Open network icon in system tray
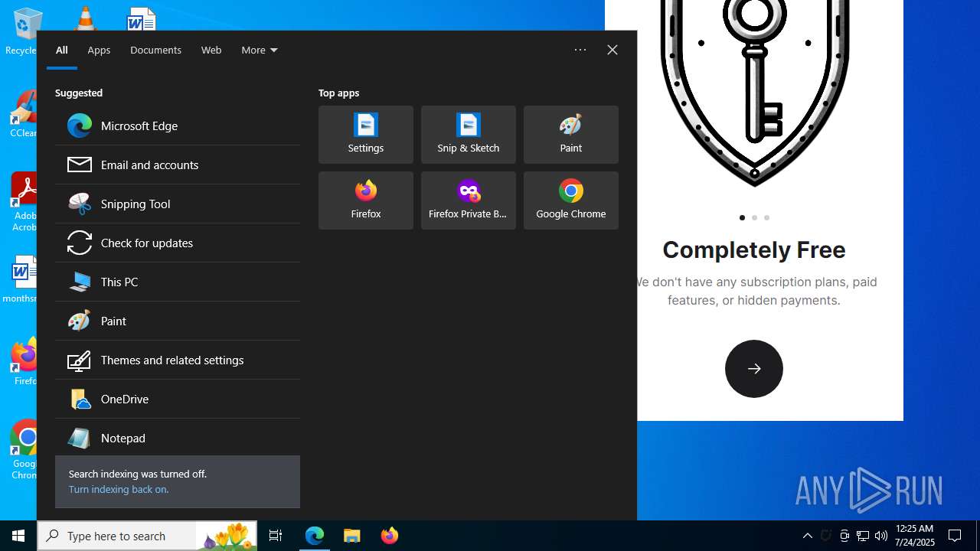The width and height of the screenshot is (980, 551). point(863,536)
